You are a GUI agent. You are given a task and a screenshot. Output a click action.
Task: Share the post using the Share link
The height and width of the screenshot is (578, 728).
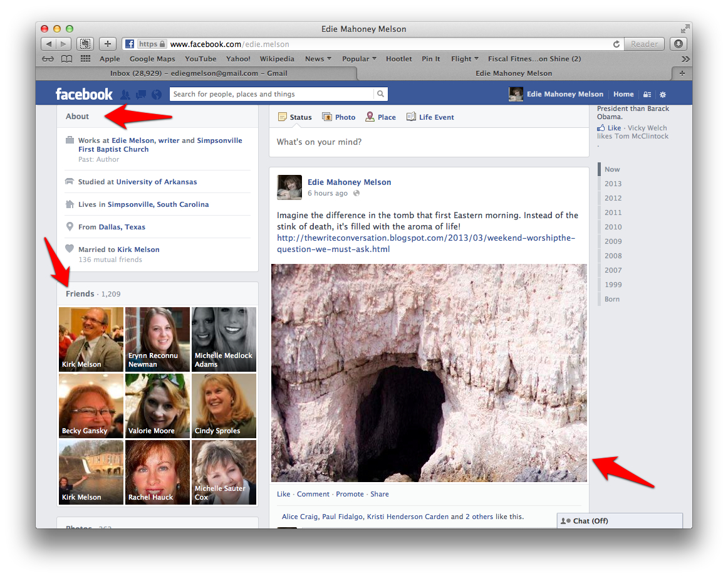(379, 494)
